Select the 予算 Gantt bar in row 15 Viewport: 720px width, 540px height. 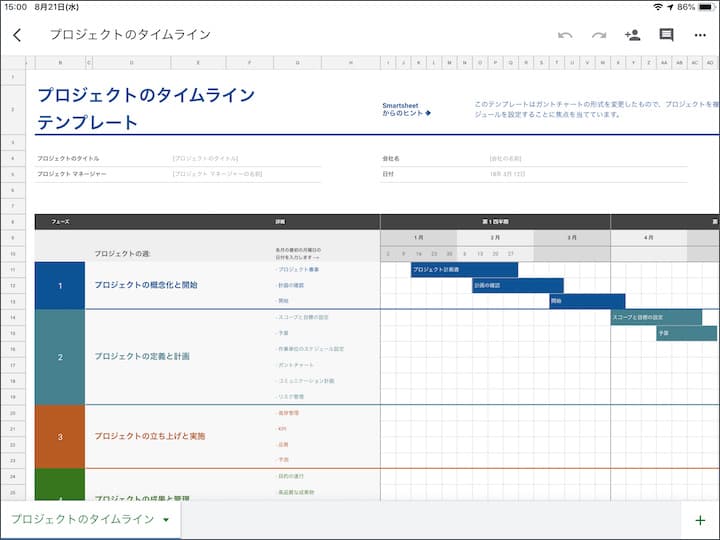coord(686,333)
